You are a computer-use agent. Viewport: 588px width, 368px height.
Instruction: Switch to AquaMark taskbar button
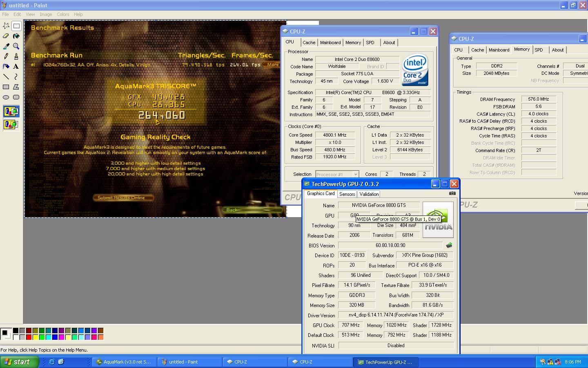click(124, 362)
